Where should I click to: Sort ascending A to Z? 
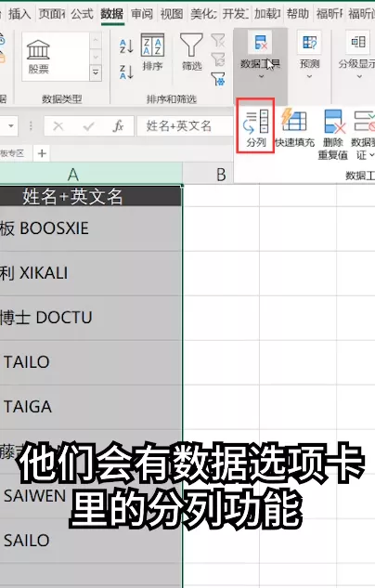126,46
